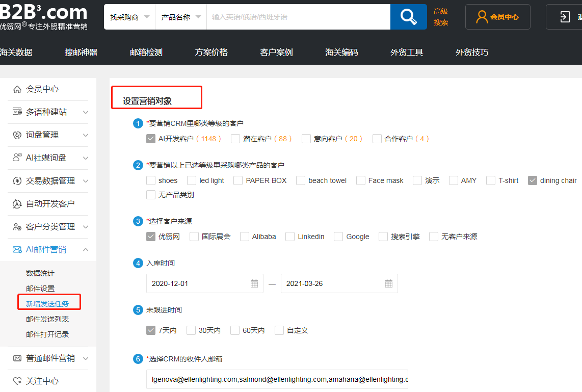Click the person icon beside AI社媒询盘
This screenshot has height=392, width=582.
tap(17, 158)
